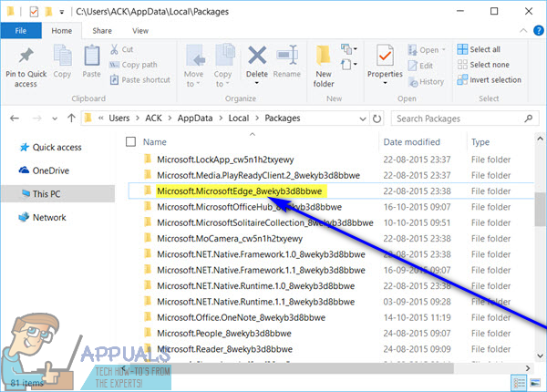Open the New item dropdown
This screenshot has height=392, width=547.
pyautogui.click(x=348, y=49)
